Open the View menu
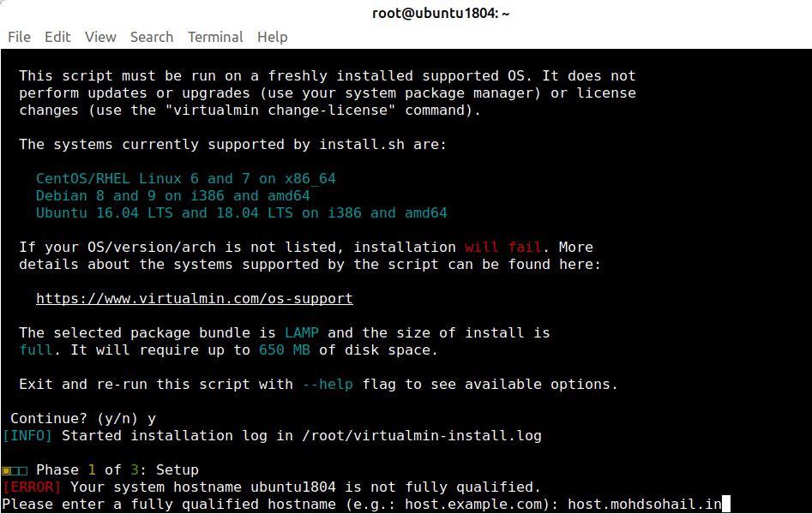The width and height of the screenshot is (812, 514). 100,37
